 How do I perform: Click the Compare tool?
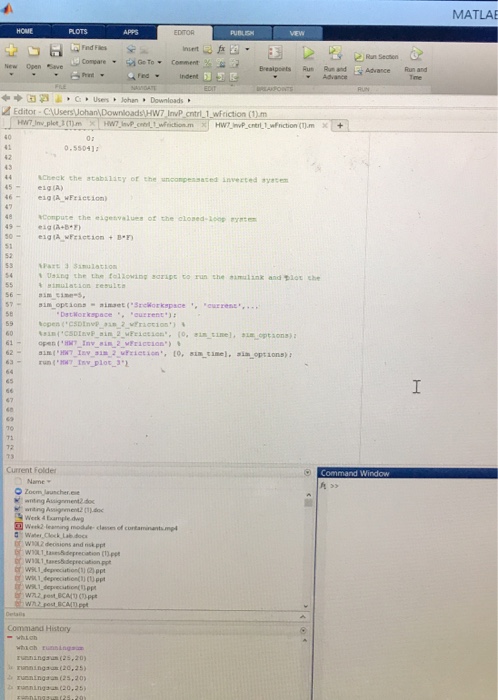point(89,61)
